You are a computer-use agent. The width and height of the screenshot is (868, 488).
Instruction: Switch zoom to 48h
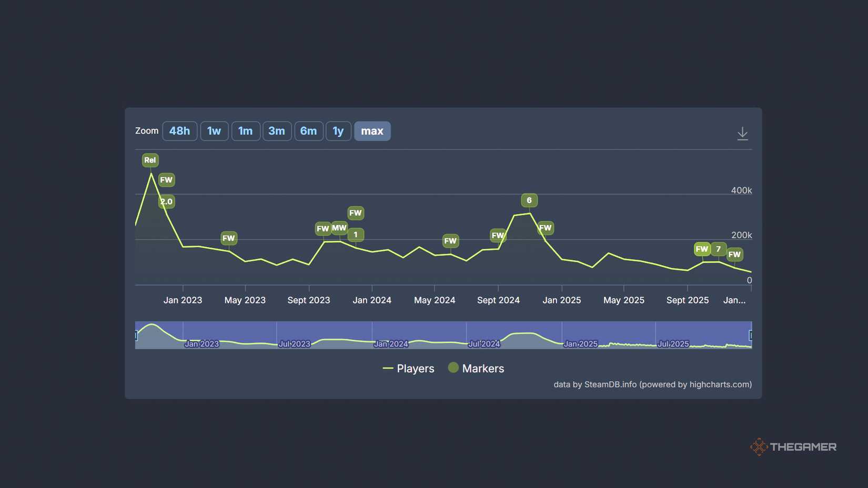179,131
